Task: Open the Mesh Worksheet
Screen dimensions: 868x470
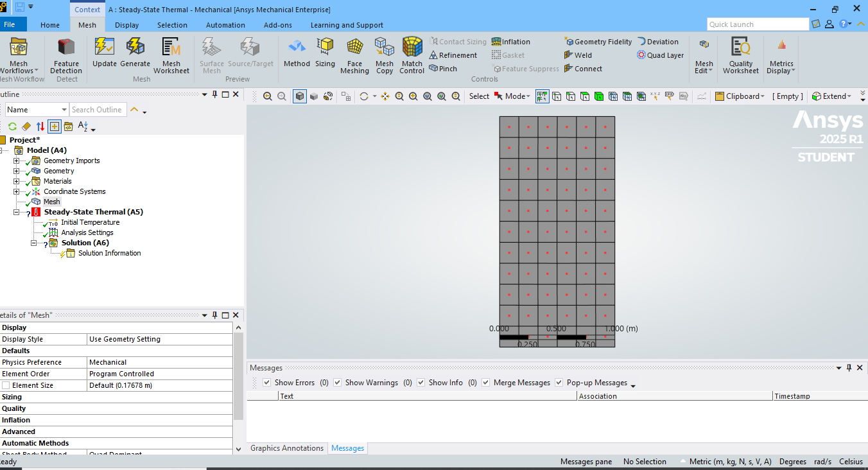Action: click(x=171, y=56)
